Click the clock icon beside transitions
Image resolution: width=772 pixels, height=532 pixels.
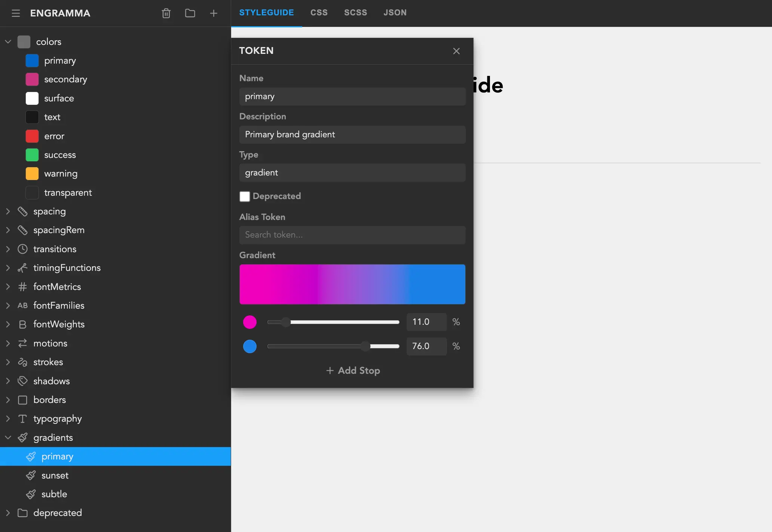[23, 249]
